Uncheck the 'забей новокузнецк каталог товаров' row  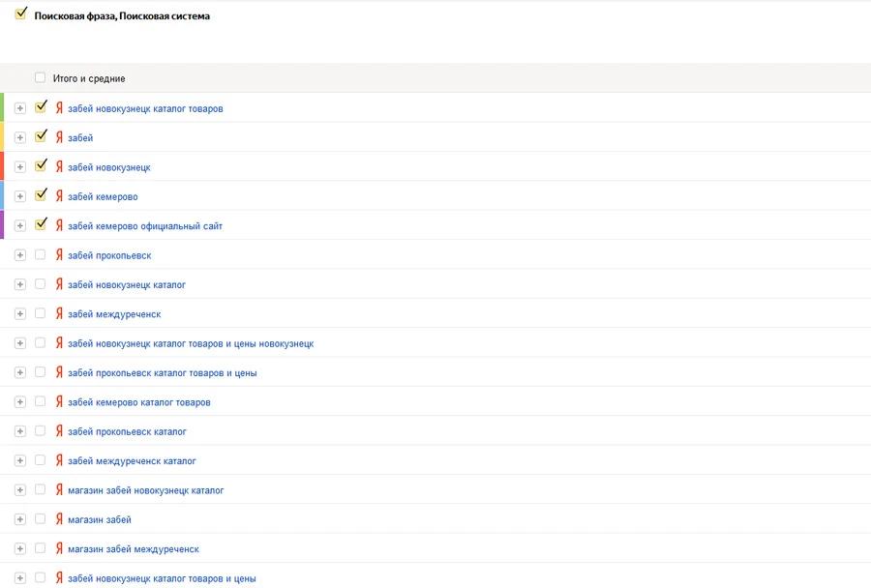(x=41, y=106)
